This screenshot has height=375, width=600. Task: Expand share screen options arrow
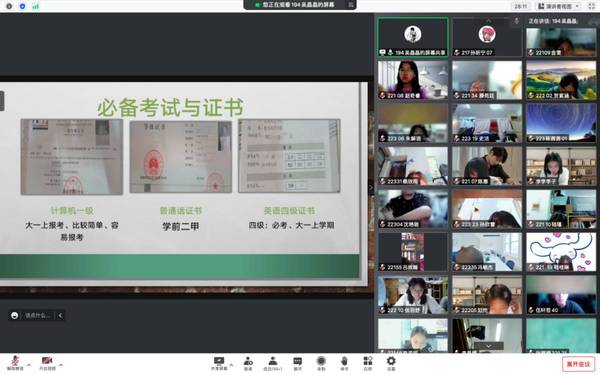point(231,365)
